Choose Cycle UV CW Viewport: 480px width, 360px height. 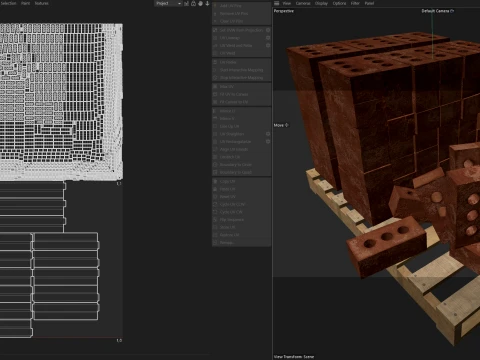242,212
